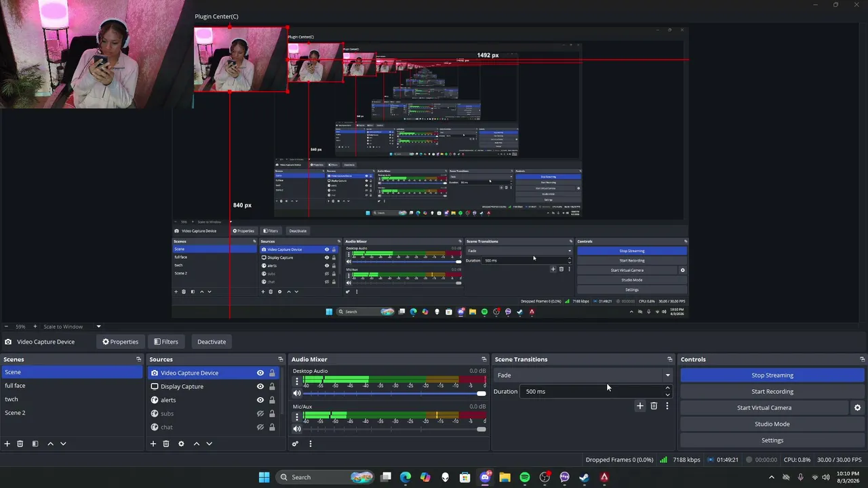Click Start Recording in Controls
The width and height of the screenshot is (868, 488).
tap(772, 392)
